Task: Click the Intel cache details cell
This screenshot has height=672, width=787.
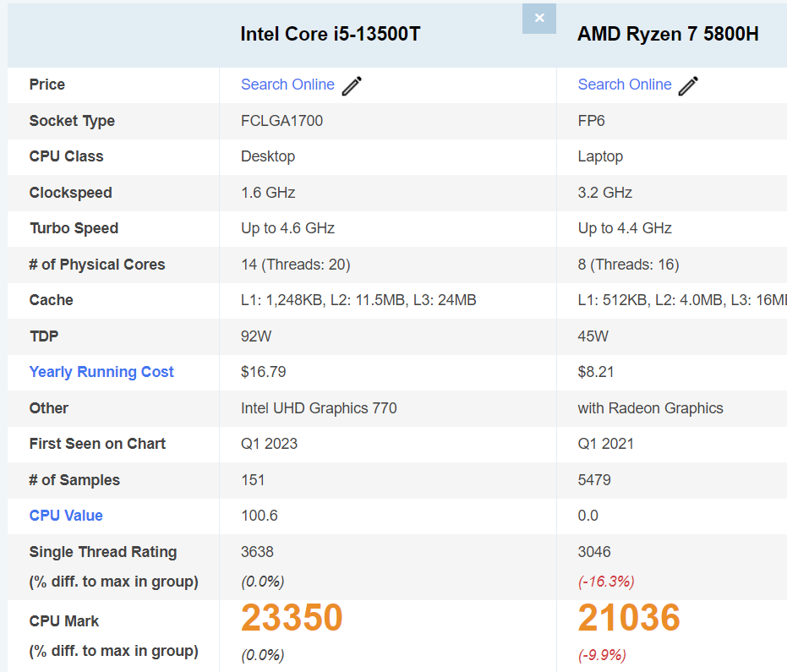Action: click(x=358, y=300)
